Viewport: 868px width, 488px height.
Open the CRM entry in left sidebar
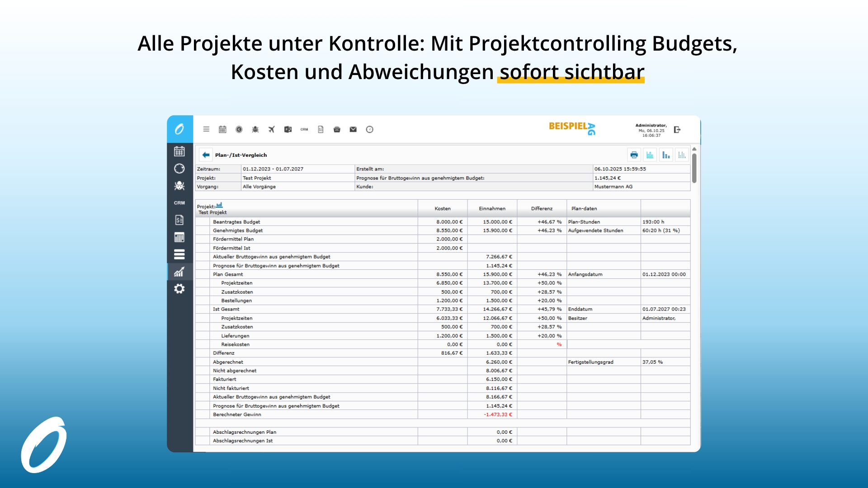tap(179, 203)
